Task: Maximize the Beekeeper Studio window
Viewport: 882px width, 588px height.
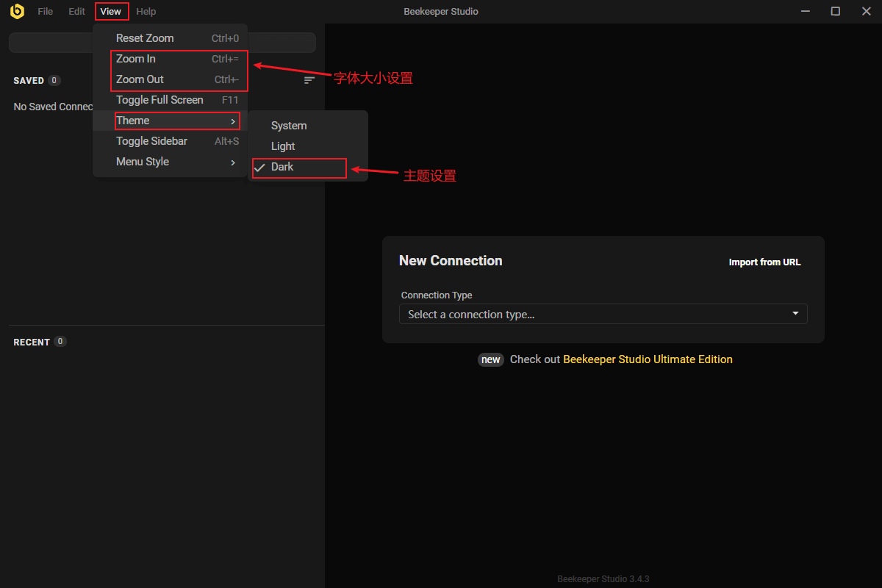Action: coord(836,11)
